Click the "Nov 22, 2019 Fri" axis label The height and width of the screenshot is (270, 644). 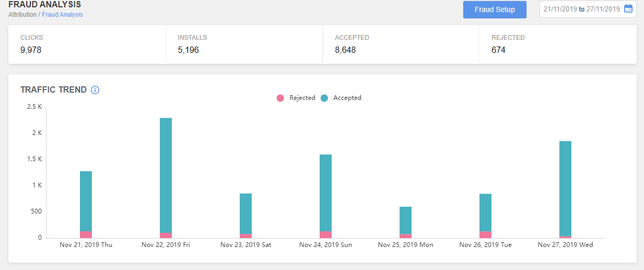[166, 245]
